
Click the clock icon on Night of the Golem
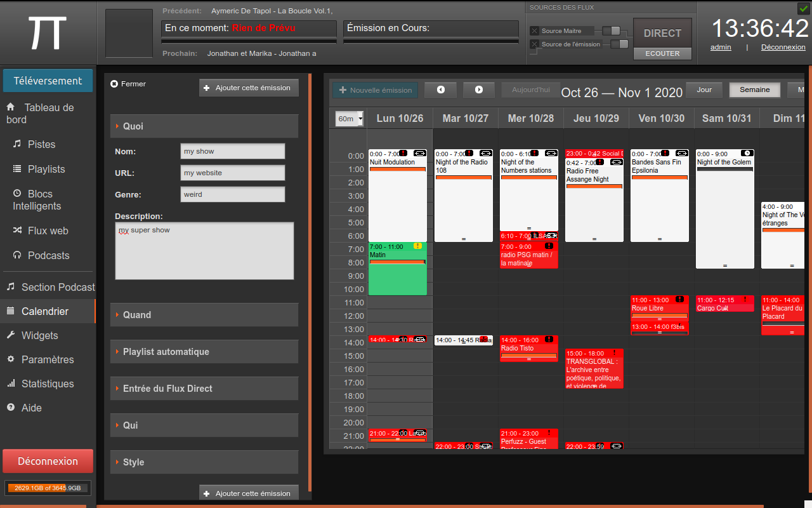coord(747,153)
